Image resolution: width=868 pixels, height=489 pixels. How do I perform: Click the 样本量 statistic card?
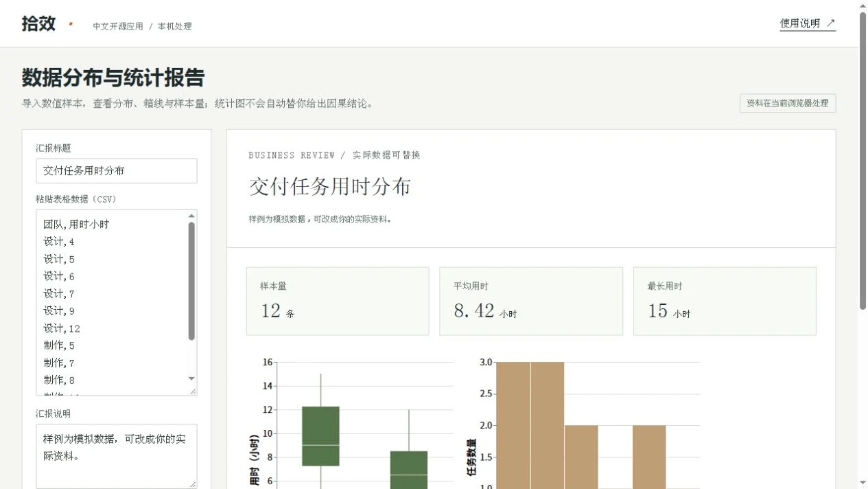(x=338, y=302)
